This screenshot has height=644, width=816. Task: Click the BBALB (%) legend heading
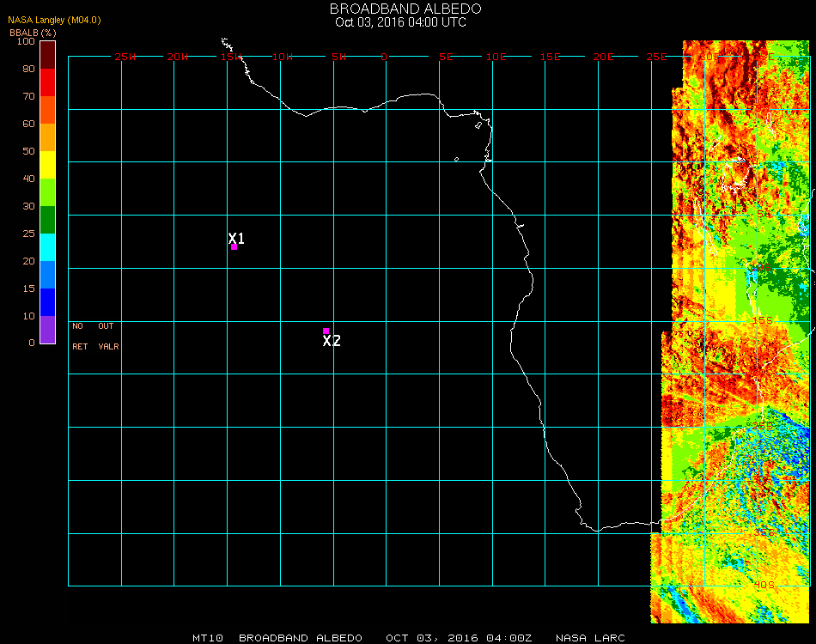pos(33,32)
